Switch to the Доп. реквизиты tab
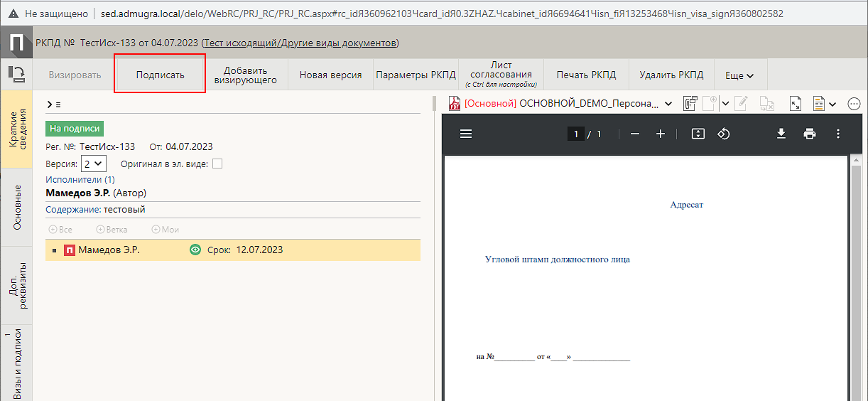 click(x=16, y=286)
